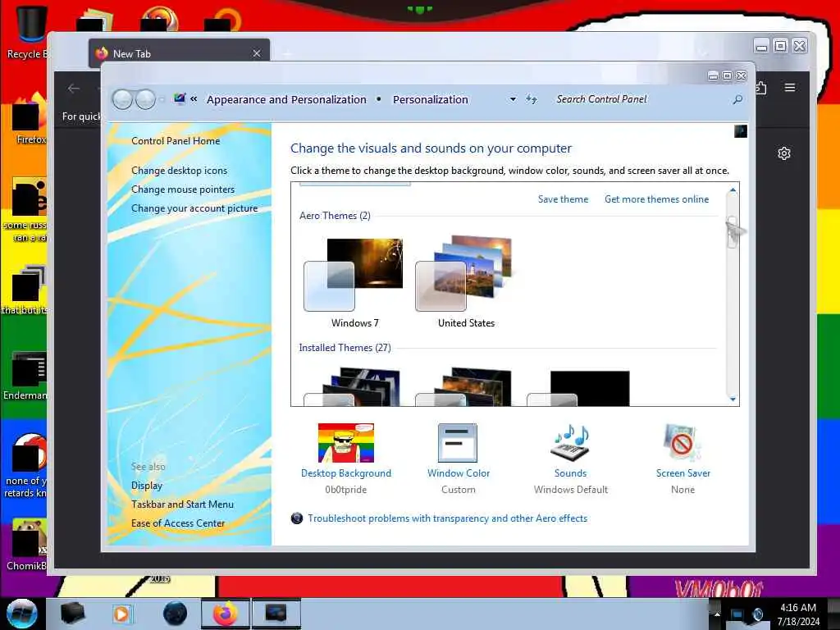This screenshot has width=840, height=630.
Task: Click the taskbar clock showing 4:16 AM
Action: click(x=798, y=614)
